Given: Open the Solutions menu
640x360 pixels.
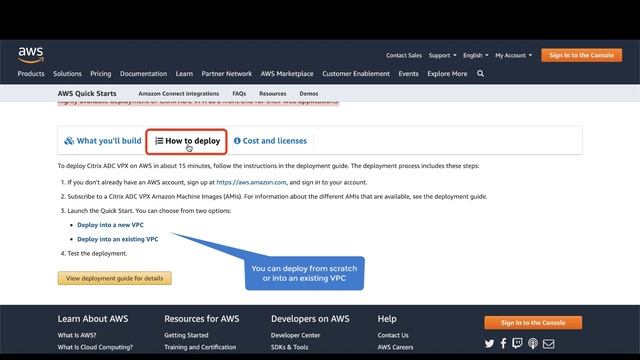Looking at the screenshot, I should pos(67,73).
